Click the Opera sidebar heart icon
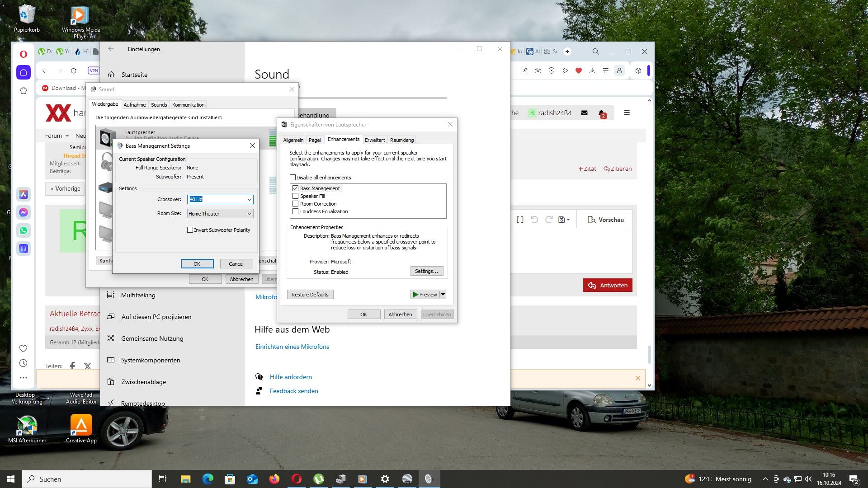The image size is (868, 488). [x=24, y=348]
